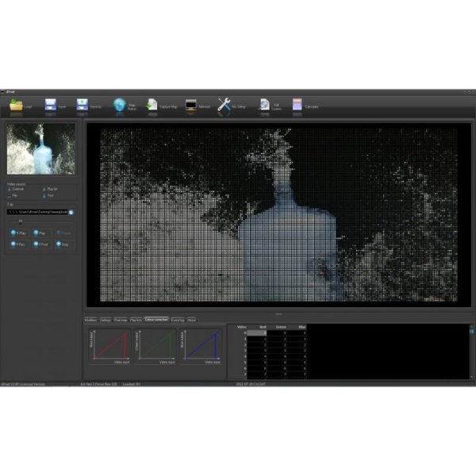The height and width of the screenshot is (476, 476).
Task: Click first button in lower playback row
Action: click(x=18, y=244)
